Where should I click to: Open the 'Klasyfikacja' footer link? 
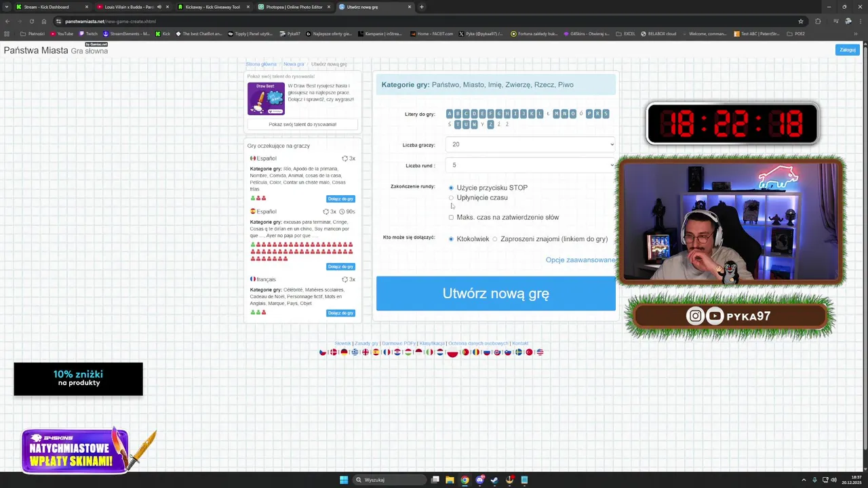coord(432,344)
